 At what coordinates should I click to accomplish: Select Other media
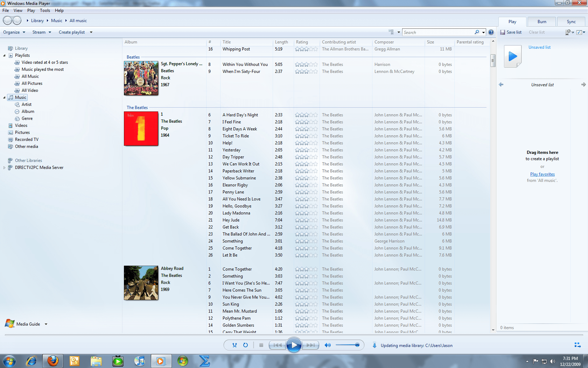click(x=26, y=146)
